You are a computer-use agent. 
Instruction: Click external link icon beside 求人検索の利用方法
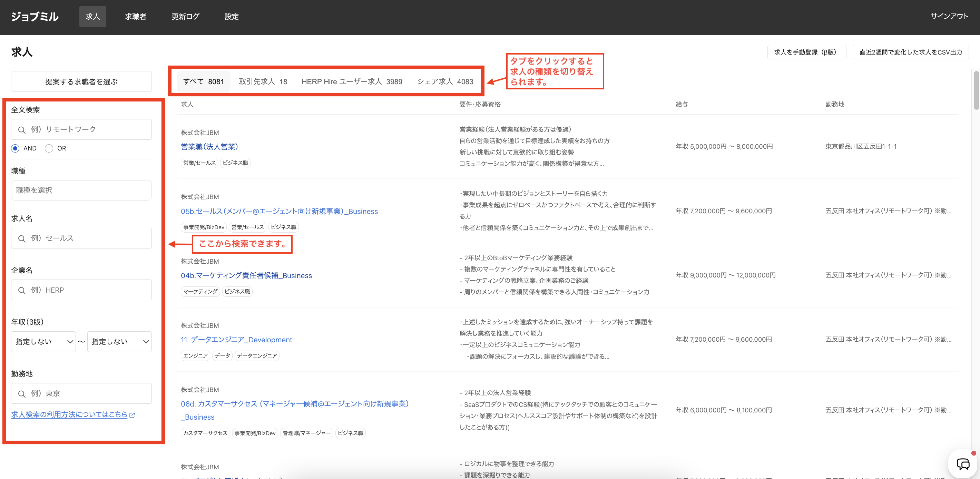coord(132,415)
